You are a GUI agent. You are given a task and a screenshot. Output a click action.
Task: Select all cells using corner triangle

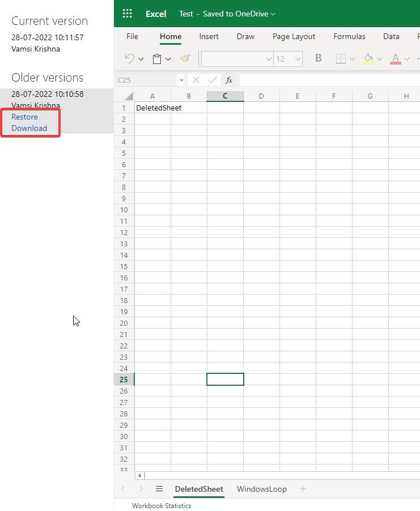click(x=129, y=96)
